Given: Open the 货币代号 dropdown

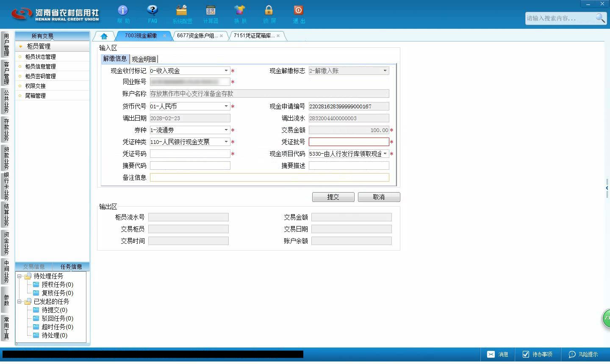Looking at the screenshot, I should tap(226, 106).
